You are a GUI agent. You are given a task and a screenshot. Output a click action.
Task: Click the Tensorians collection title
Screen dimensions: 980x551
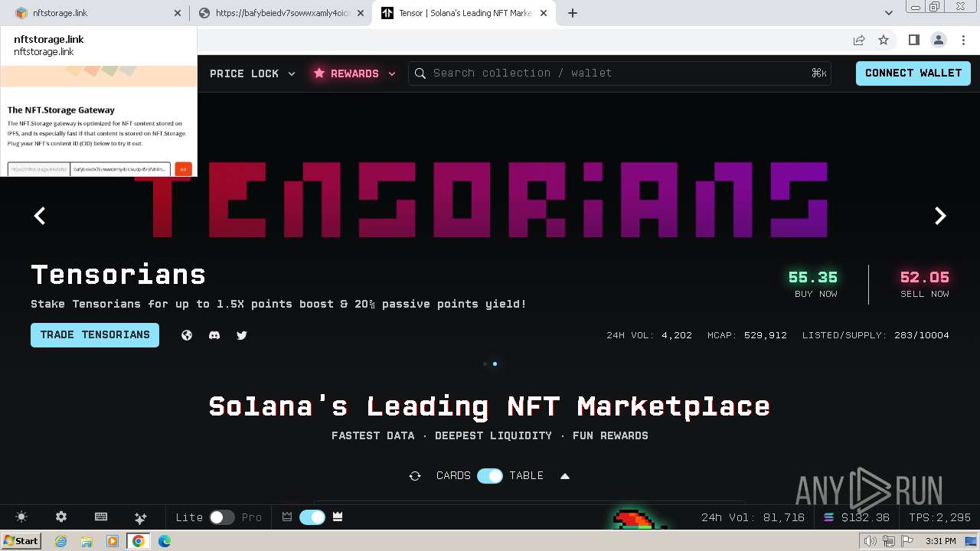point(119,275)
